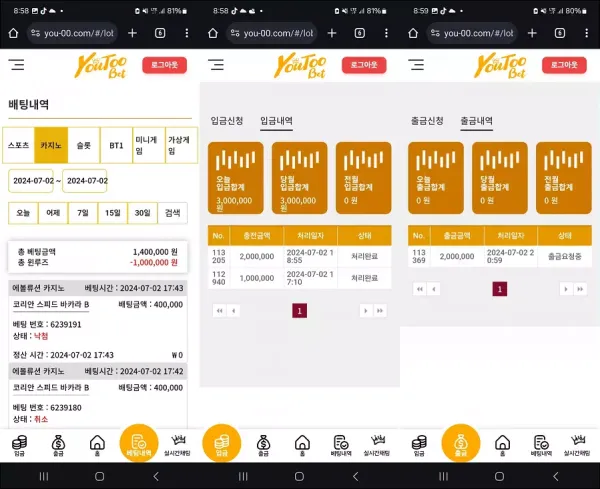
Task: Open the 오늘 출금합계 summary card
Action: (x=436, y=178)
